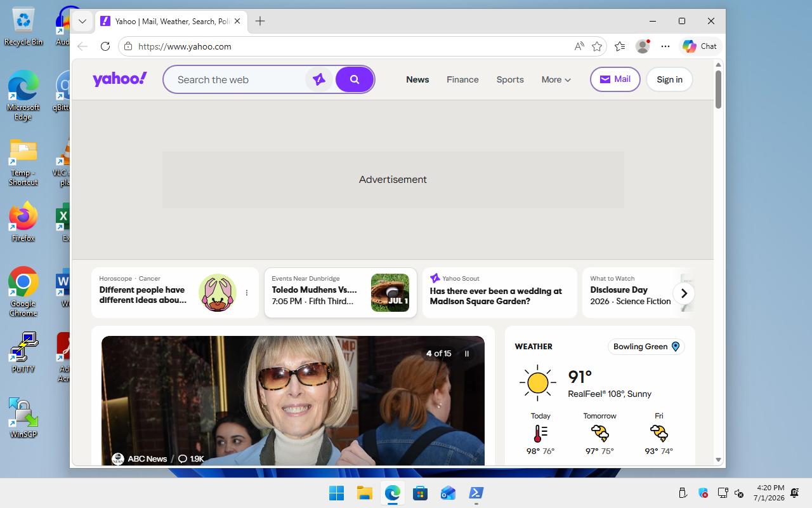Click the muted volume icon in system tray

point(739,493)
